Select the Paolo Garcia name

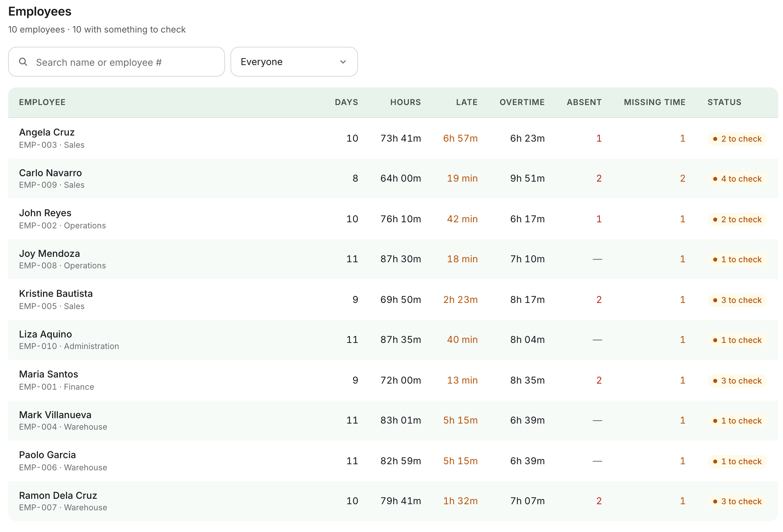[x=47, y=455]
